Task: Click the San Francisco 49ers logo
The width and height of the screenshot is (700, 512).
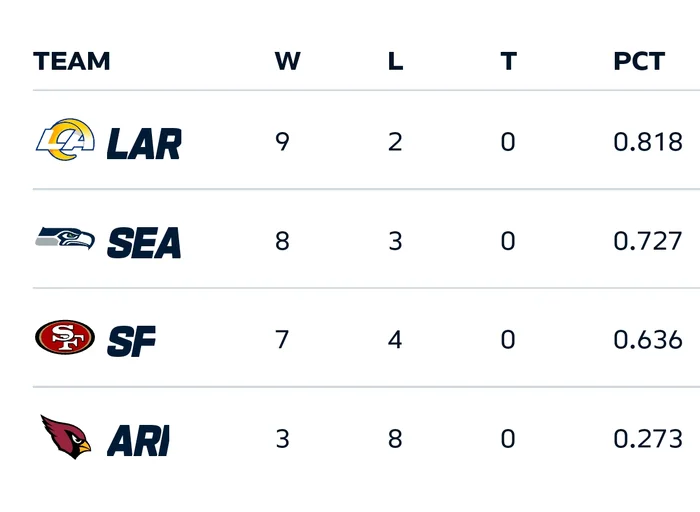Action: [x=65, y=338]
